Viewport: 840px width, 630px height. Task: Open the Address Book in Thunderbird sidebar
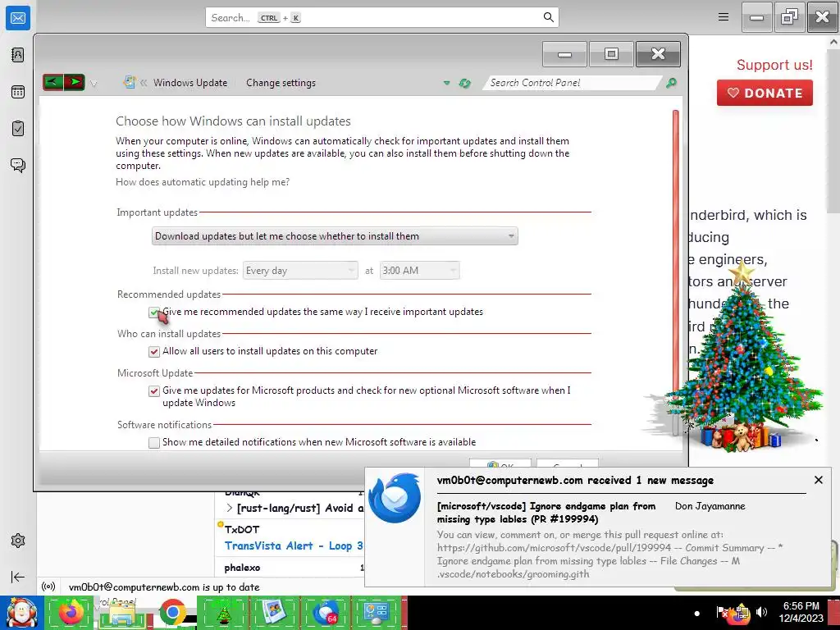[x=18, y=55]
